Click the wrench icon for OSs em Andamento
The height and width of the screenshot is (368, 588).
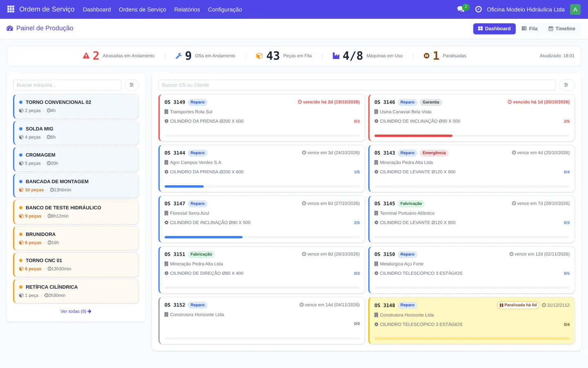pyautogui.click(x=178, y=56)
